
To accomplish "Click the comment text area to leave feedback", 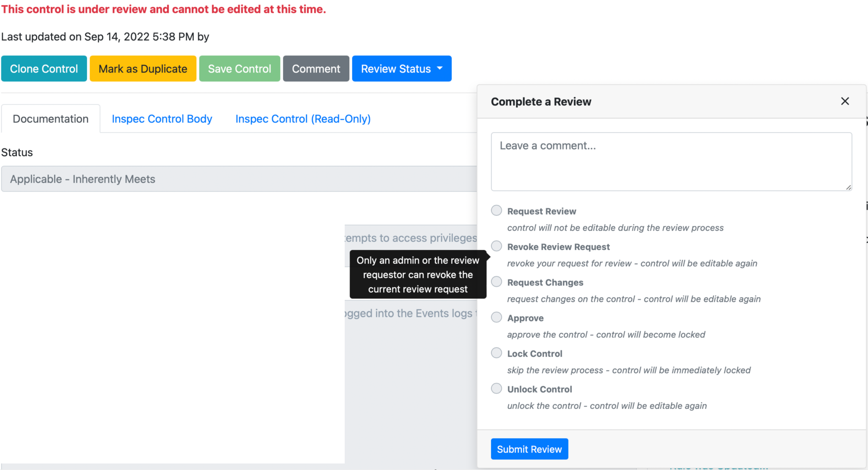I will pos(670,162).
